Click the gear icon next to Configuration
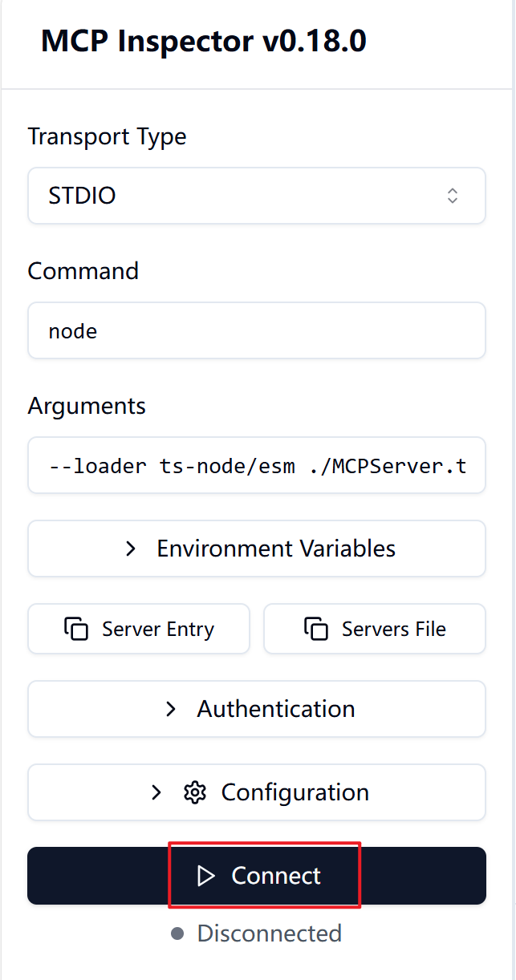This screenshot has width=516, height=980. point(195,793)
